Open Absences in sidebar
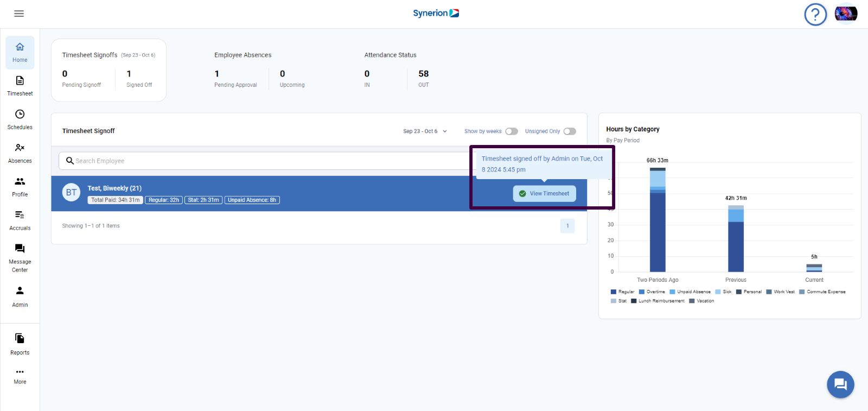The width and height of the screenshot is (868, 411). point(20,154)
